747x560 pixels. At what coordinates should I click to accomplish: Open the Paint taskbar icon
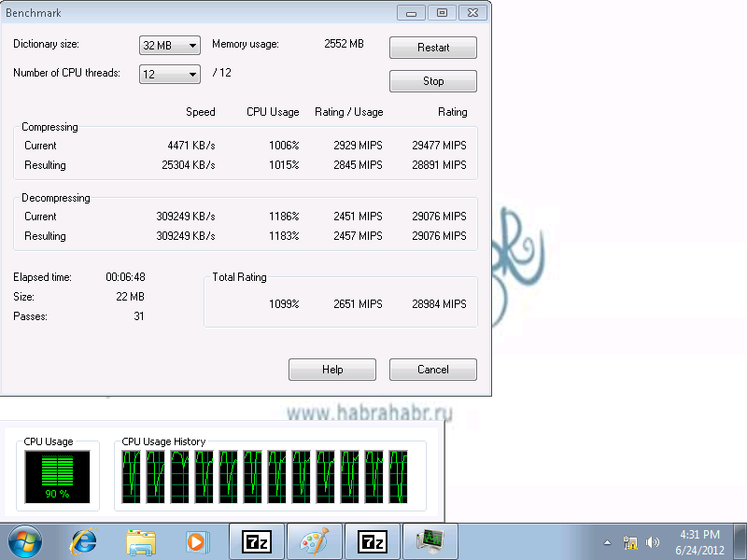[x=315, y=542]
